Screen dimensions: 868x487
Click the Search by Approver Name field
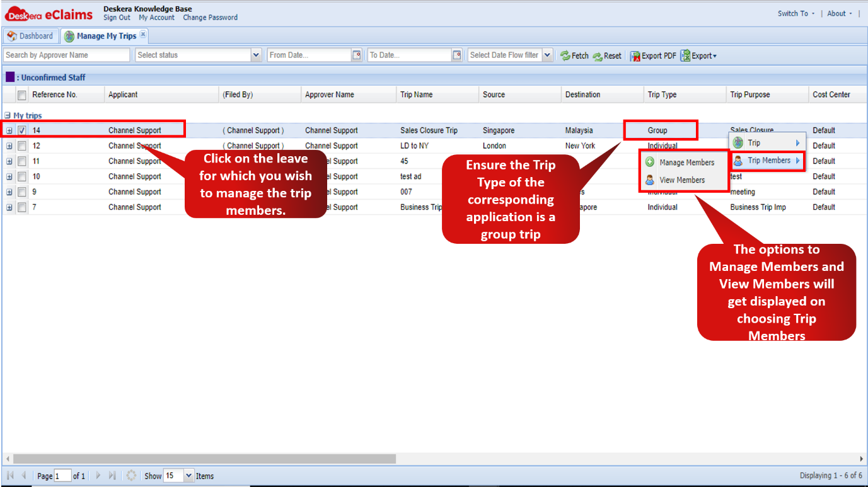coord(66,55)
